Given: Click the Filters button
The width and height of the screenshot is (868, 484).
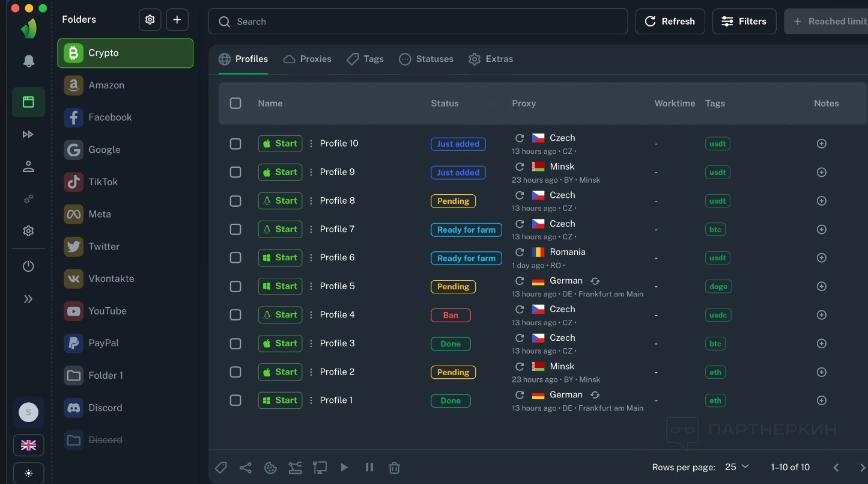Looking at the screenshot, I should coord(744,22).
